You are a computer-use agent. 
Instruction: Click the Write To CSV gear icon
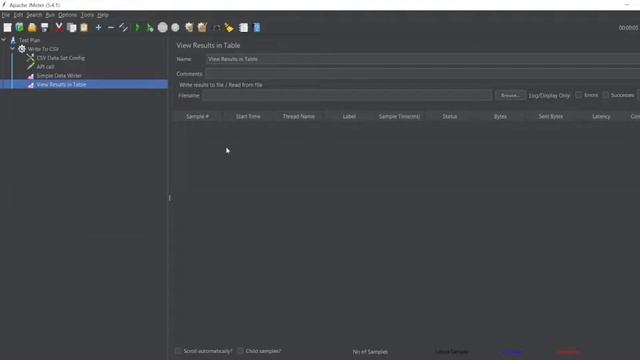click(22, 49)
